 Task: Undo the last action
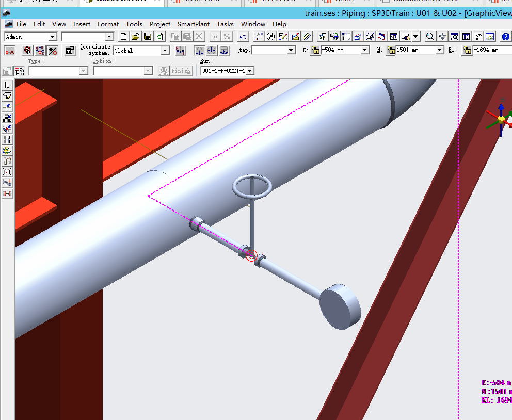click(x=243, y=37)
